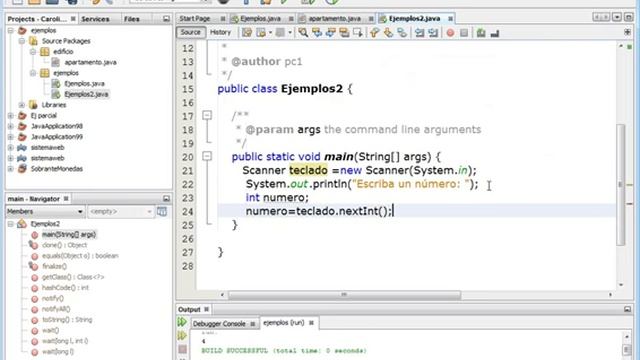Switch to Source view
This screenshot has width=640, height=360.
click(x=191, y=32)
